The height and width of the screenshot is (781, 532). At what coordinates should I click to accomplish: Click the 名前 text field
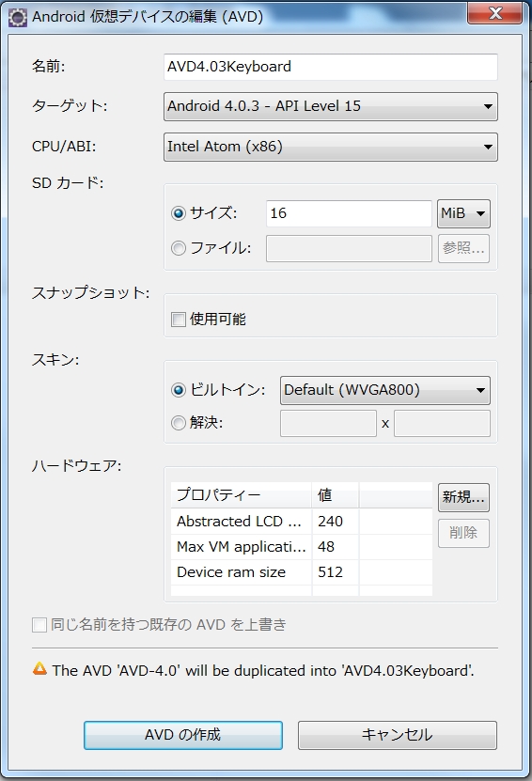331,67
